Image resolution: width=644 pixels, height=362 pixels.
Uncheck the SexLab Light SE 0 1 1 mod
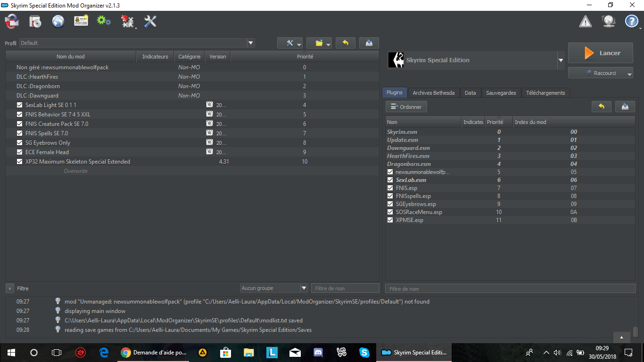pyautogui.click(x=19, y=105)
